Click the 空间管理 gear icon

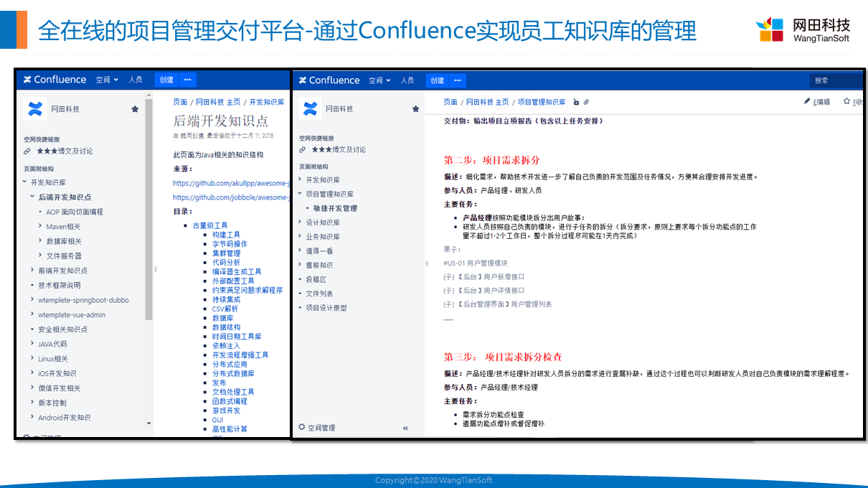[x=302, y=428]
